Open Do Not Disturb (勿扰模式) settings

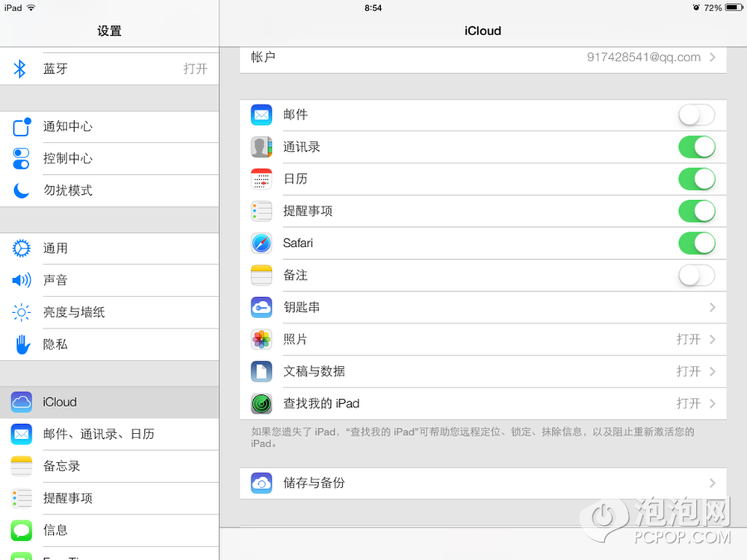110,190
